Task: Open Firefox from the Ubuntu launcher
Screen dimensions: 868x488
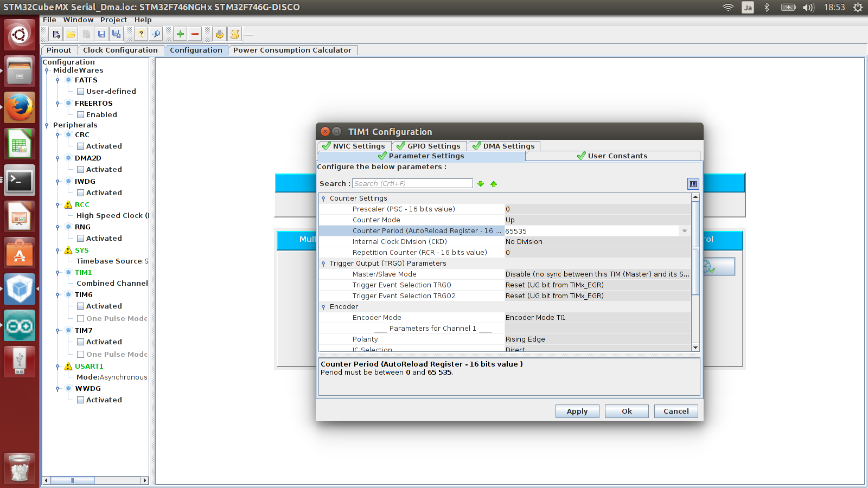Action: (x=20, y=107)
